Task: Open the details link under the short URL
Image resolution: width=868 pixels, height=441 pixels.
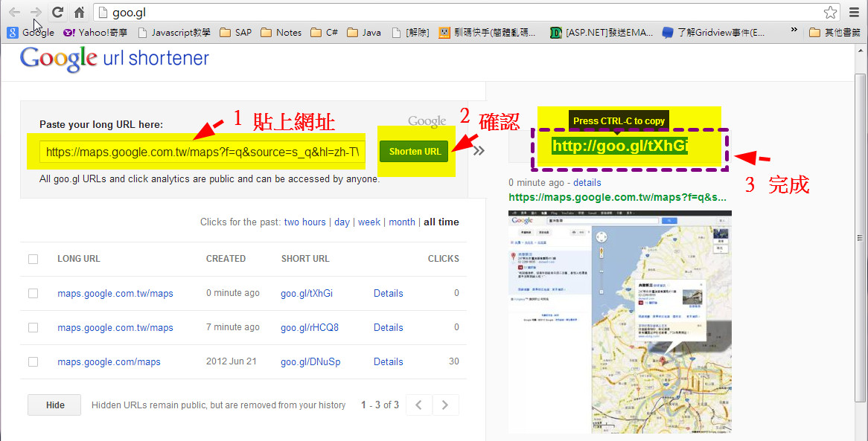Action: 587,183
